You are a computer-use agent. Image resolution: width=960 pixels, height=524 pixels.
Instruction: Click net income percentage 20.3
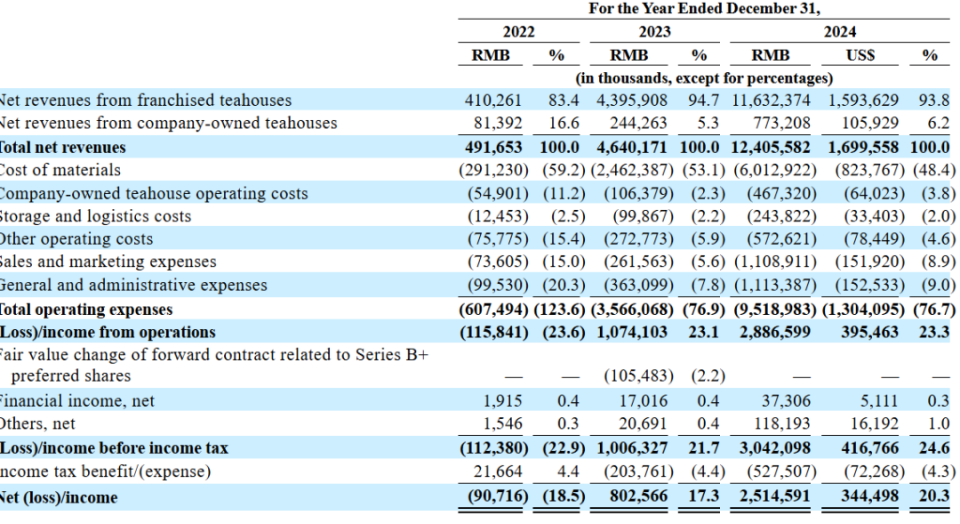coord(934,496)
